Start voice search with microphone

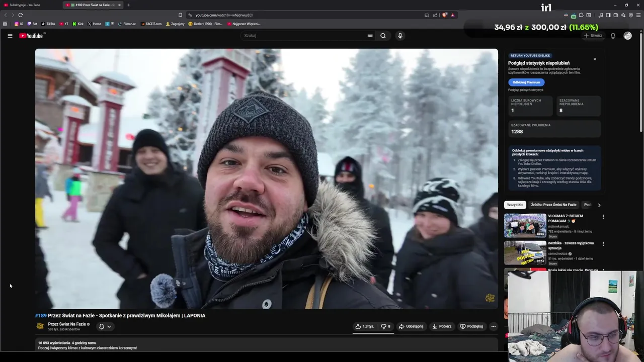[400, 36]
